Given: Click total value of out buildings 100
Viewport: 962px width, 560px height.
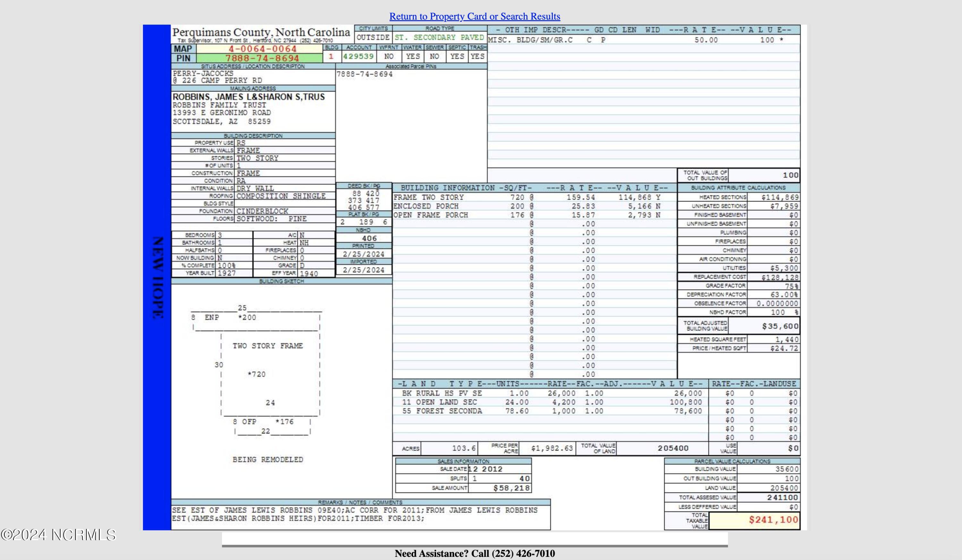Looking at the screenshot, I should point(790,175).
